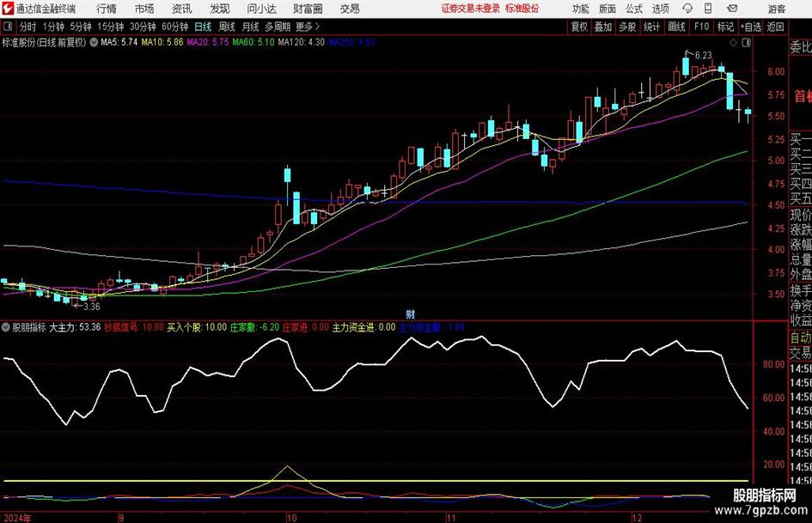The width and height of the screenshot is (812, 523).
Task: Expand the 更多 periods chevron
Action: [x=308, y=27]
